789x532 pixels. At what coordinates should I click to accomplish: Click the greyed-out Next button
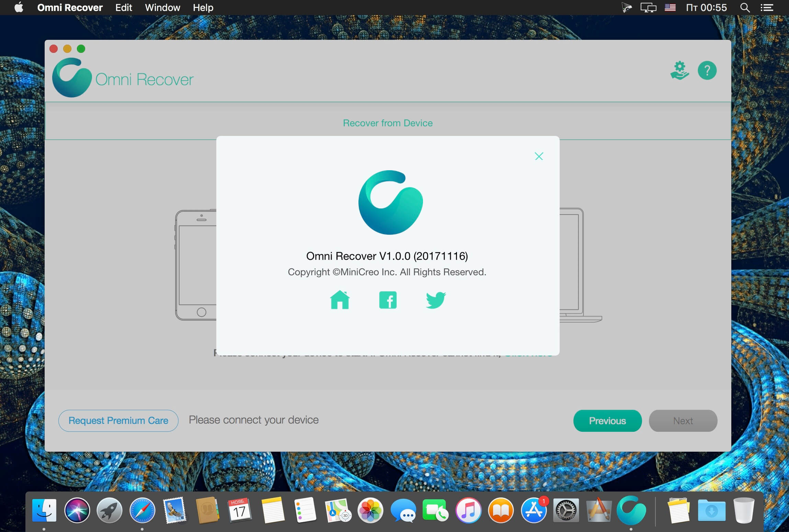(683, 420)
